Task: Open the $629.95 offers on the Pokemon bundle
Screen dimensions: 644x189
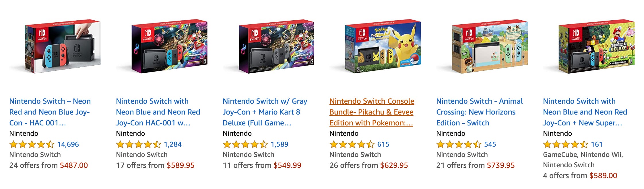Action: click(390, 165)
